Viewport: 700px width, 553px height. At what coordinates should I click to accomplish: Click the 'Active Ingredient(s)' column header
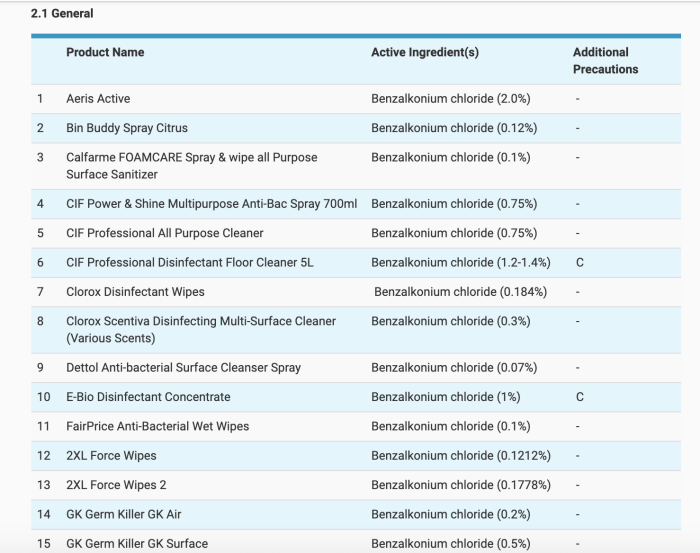[x=424, y=53]
